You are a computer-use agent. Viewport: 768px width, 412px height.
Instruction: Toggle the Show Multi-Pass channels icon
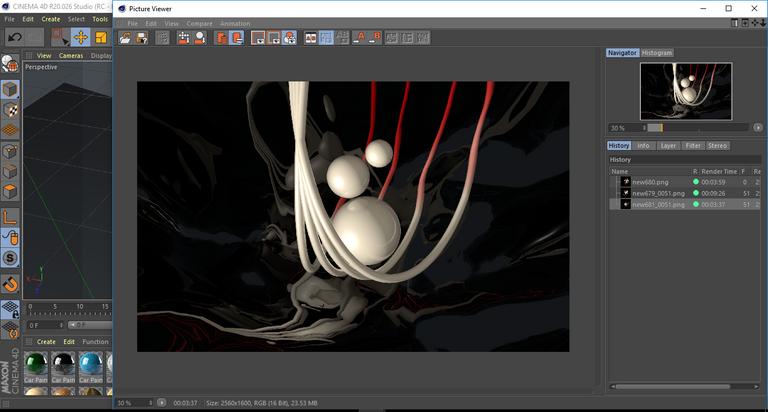tap(289, 38)
